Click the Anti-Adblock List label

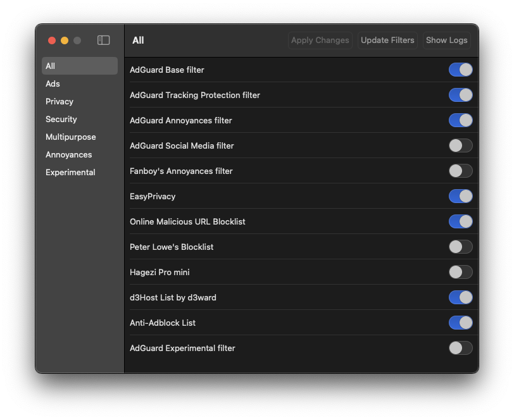tap(163, 323)
